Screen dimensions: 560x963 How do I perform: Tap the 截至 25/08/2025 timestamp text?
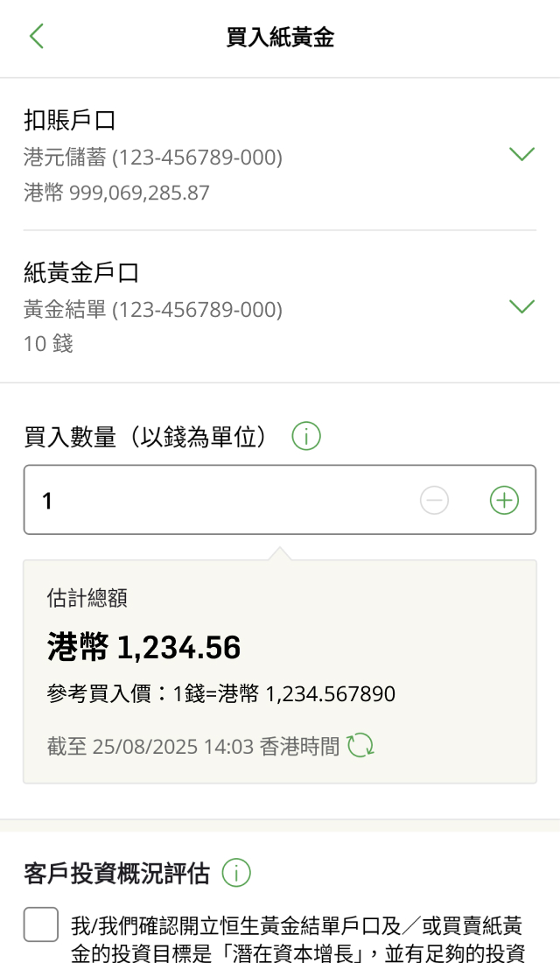click(192, 747)
